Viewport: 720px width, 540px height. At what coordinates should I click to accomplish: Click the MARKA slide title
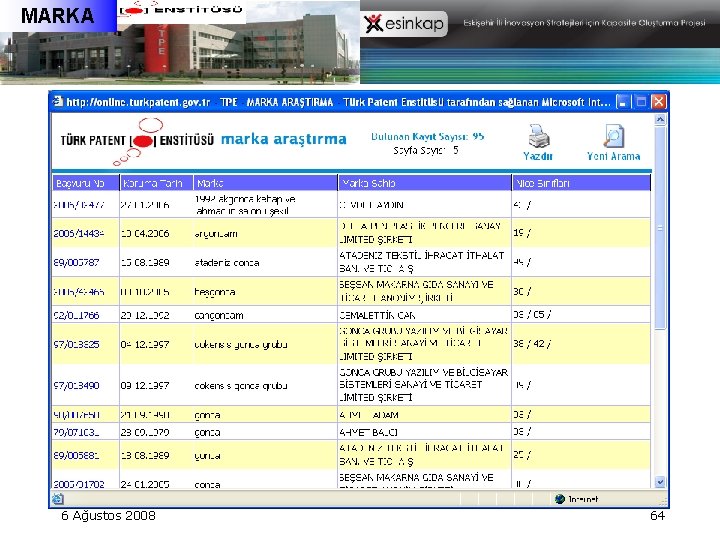57,16
